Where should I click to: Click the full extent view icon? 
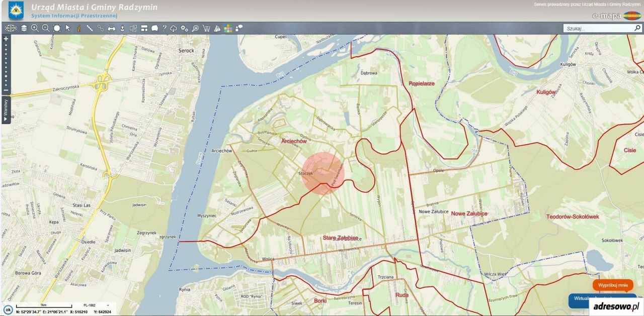[x=57, y=28]
